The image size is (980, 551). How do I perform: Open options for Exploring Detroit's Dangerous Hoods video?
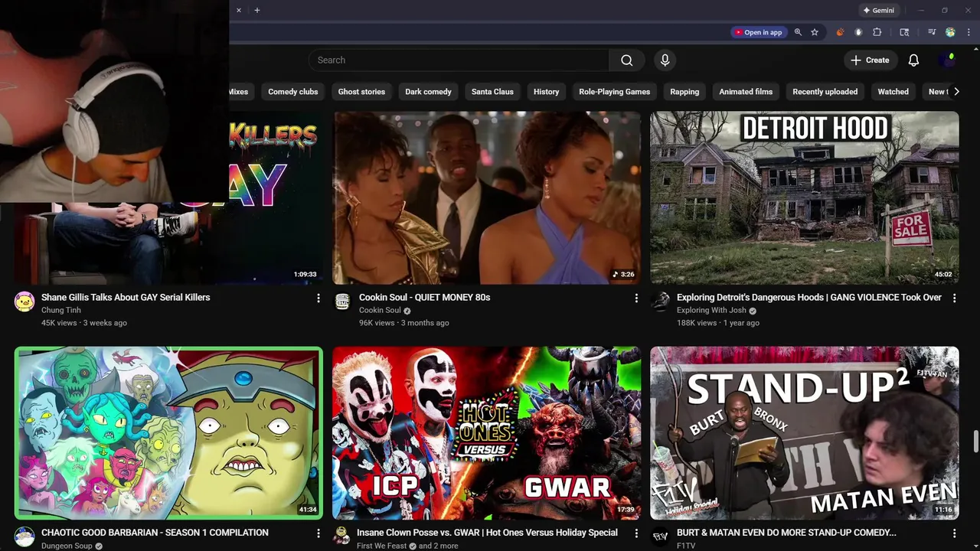(954, 298)
